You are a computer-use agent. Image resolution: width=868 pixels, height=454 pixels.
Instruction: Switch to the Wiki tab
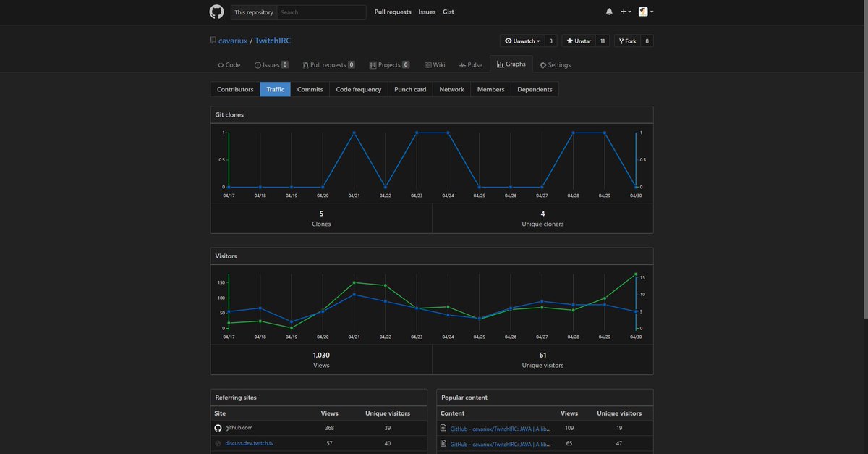[x=435, y=64]
